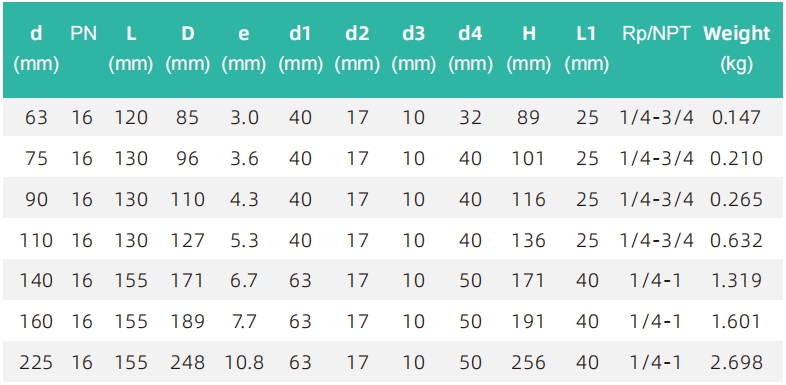Click the H value 116 cell
Image resolution: width=786 pixels, height=385 pixels.
[528, 200]
